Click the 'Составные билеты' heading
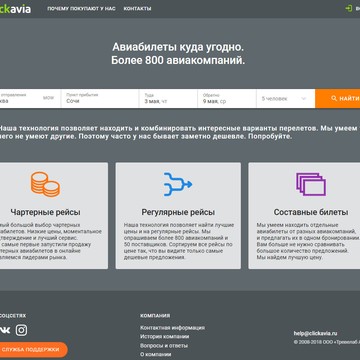 point(311,212)
